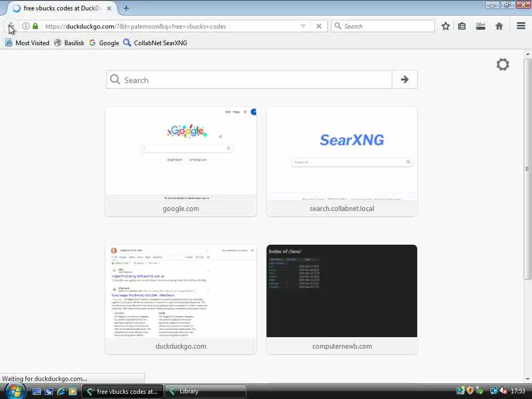Open the duckduckgo.com tile thumbnail
This screenshot has height=399, width=532.
181,291
